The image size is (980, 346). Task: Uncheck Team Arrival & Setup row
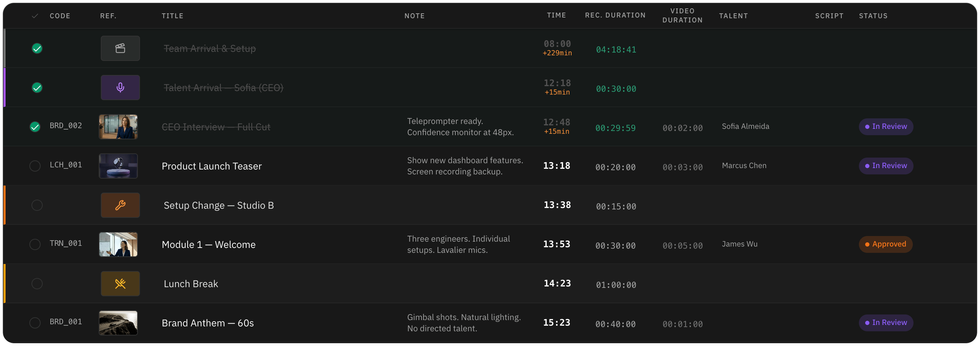[37, 48]
